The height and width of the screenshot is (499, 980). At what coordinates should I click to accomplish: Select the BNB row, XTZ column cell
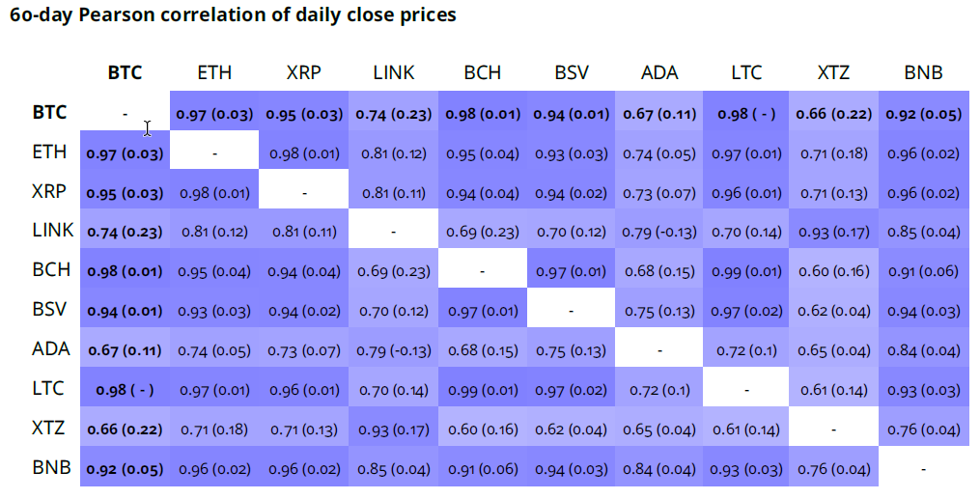[x=833, y=469]
